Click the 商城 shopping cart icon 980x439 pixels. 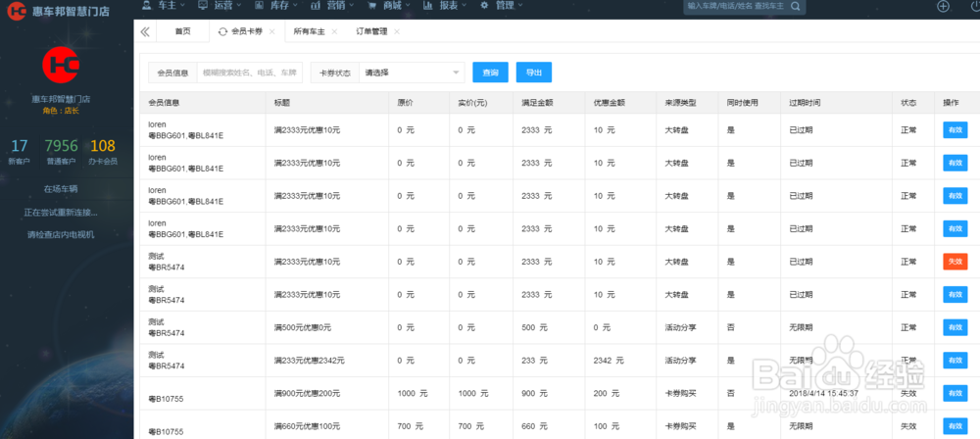(x=371, y=5)
